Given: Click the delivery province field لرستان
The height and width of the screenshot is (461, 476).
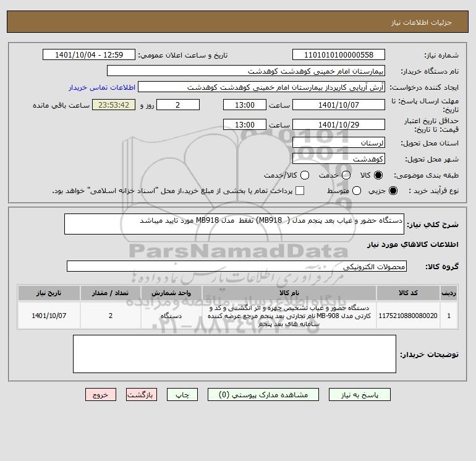Looking at the screenshot, I should (339, 142).
